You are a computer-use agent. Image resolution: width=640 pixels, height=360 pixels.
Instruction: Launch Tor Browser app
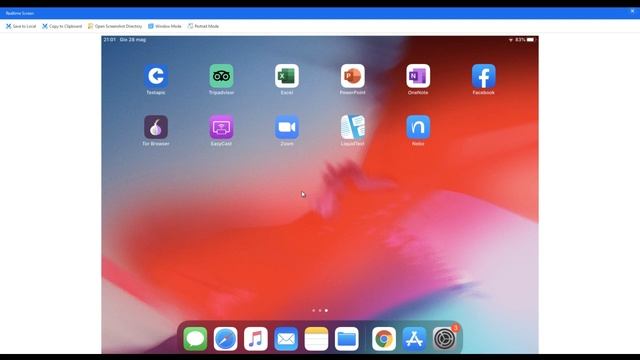[x=156, y=127]
